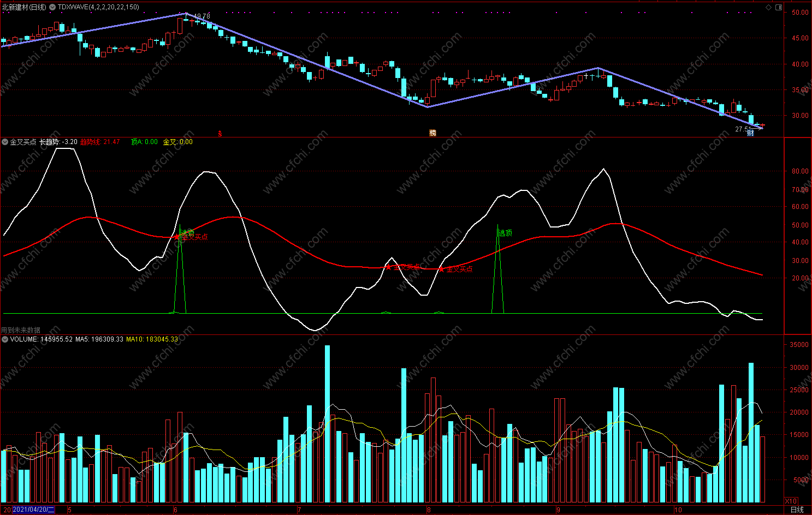This screenshot has width=812, height=515.
Task: Click the 35.00 price axis label
Action: pos(800,90)
